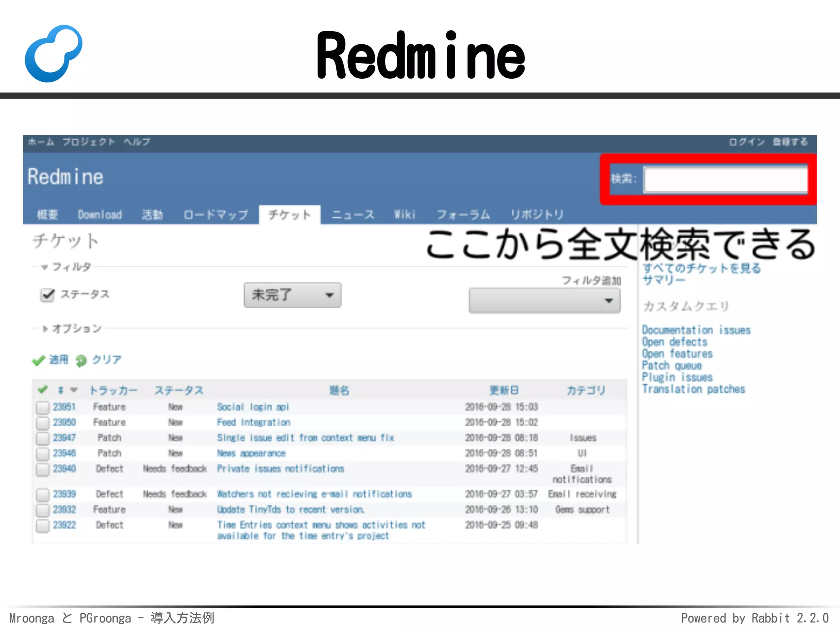Toggle the ステータス filter checkbox
Screen dimensions: 840x630
click(x=48, y=294)
